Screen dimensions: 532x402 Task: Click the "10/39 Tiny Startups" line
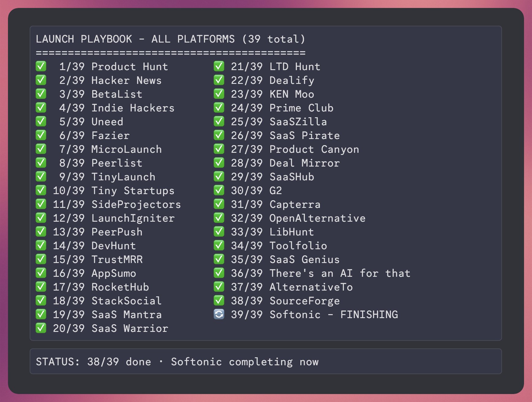pyautogui.click(x=114, y=190)
